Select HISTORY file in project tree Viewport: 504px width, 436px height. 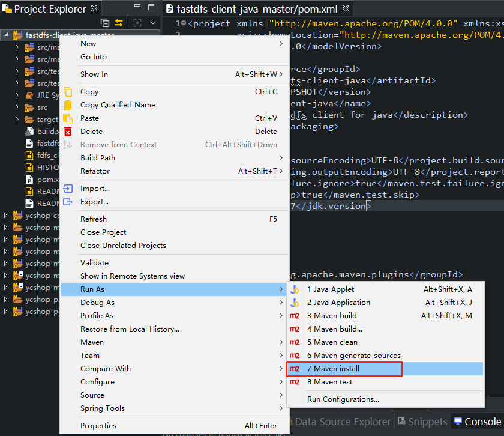[43, 168]
